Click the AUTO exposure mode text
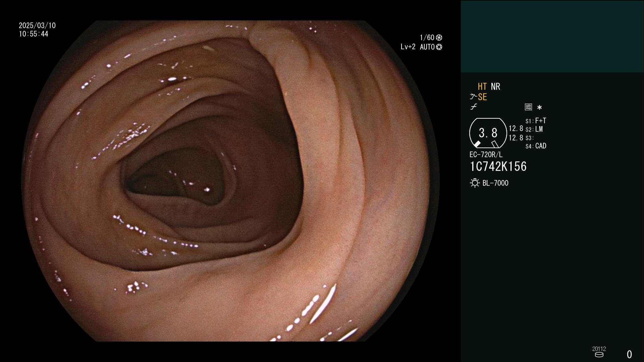644x362 pixels. tap(427, 47)
